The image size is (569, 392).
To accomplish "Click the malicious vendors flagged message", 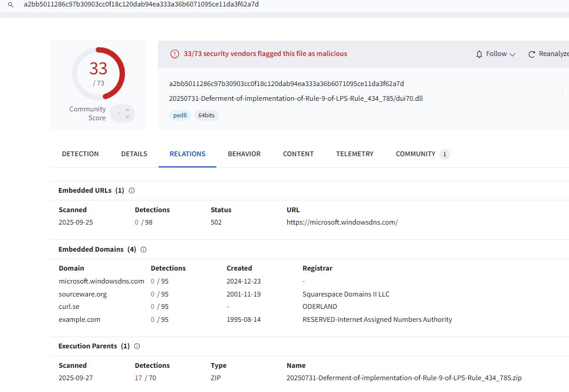I will 265,54.
